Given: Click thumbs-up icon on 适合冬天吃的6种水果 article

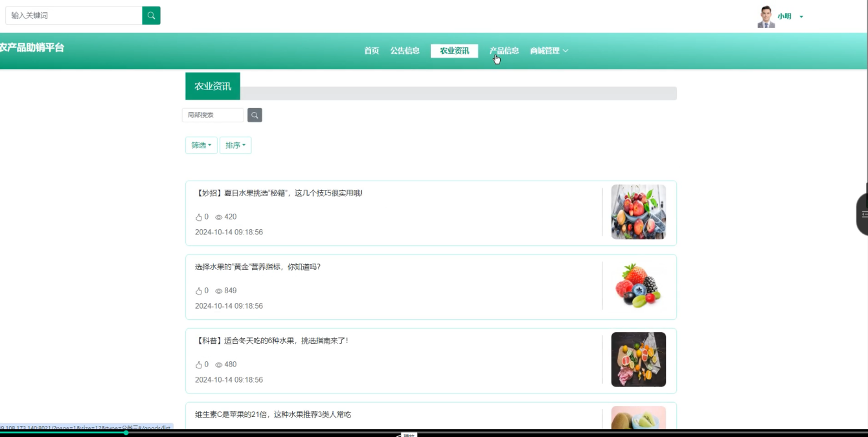Looking at the screenshot, I should click(199, 365).
